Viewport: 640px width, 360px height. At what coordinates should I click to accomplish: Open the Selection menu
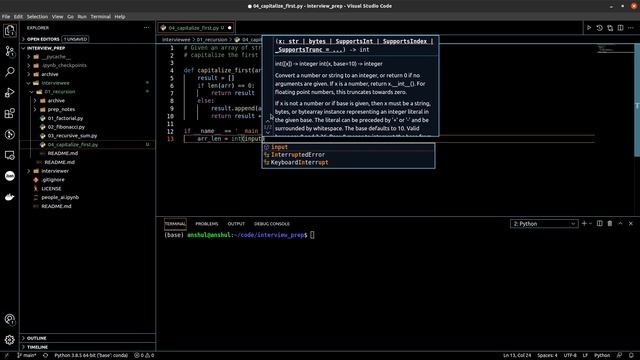[37, 17]
